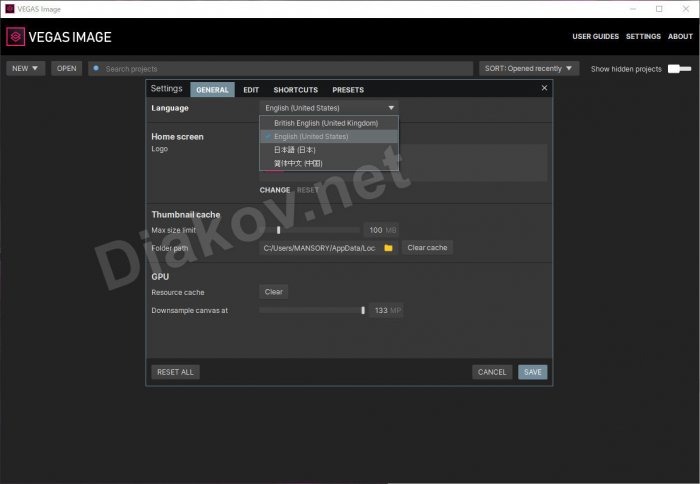The width and height of the screenshot is (700, 484).
Task: Pick the Japanese language option
Action: coord(329,150)
